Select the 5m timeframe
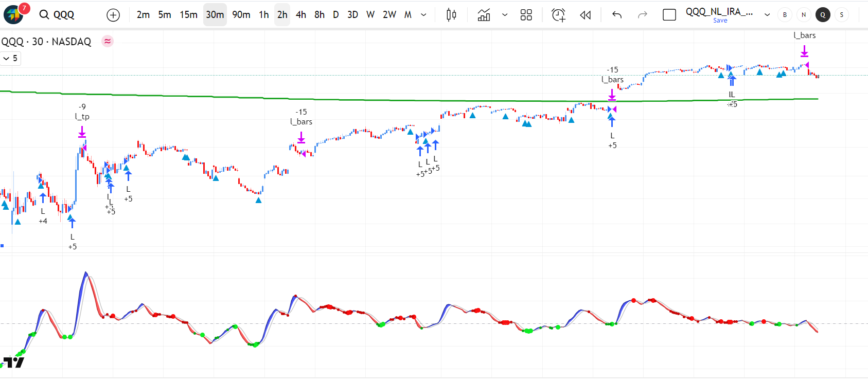The image size is (868, 383). tap(165, 15)
